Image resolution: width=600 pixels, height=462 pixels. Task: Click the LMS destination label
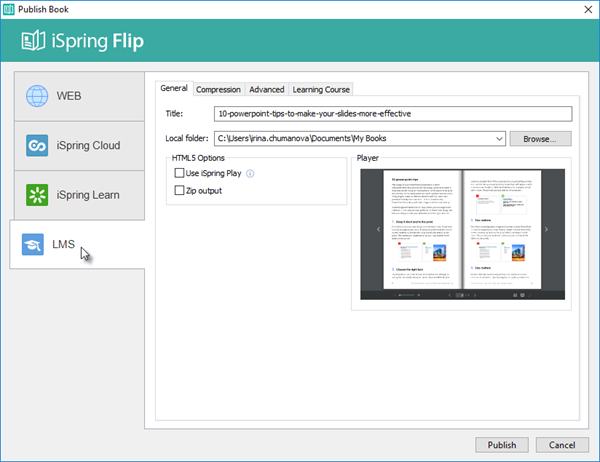64,244
